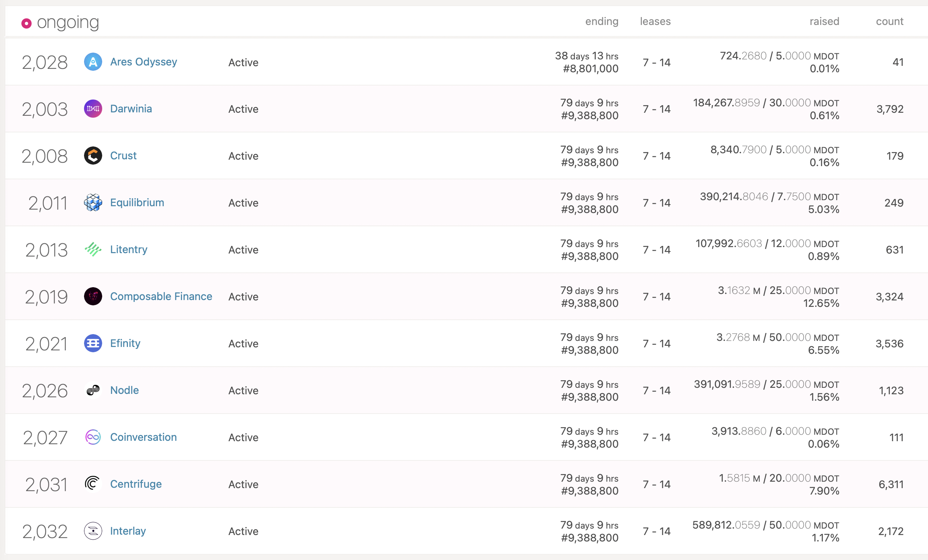Click the Interlay circular logo icon
Viewport: 928px width, 560px height.
[x=93, y=531]
